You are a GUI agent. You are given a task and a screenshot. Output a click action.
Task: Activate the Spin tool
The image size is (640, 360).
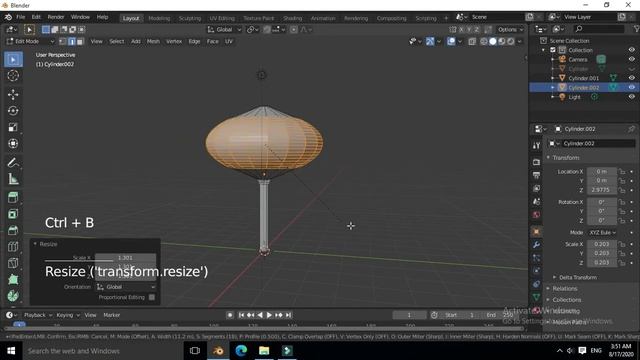pyautogui.click(x=13, y=296)
